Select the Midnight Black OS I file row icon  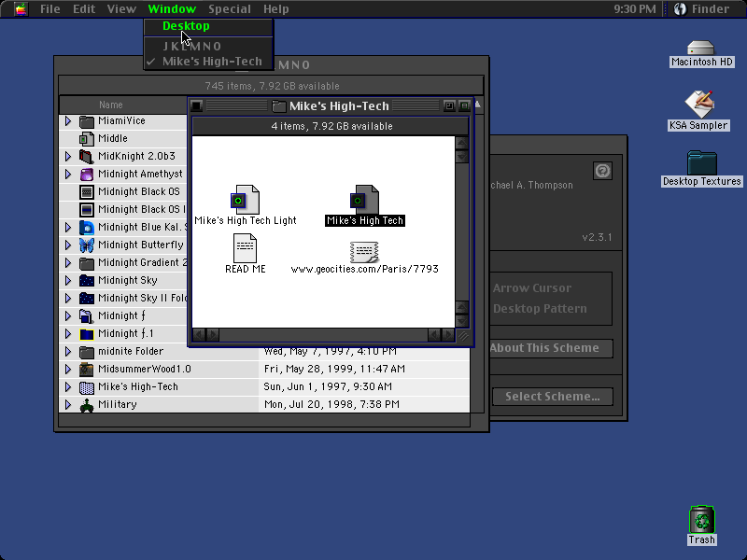coord(86,209)
